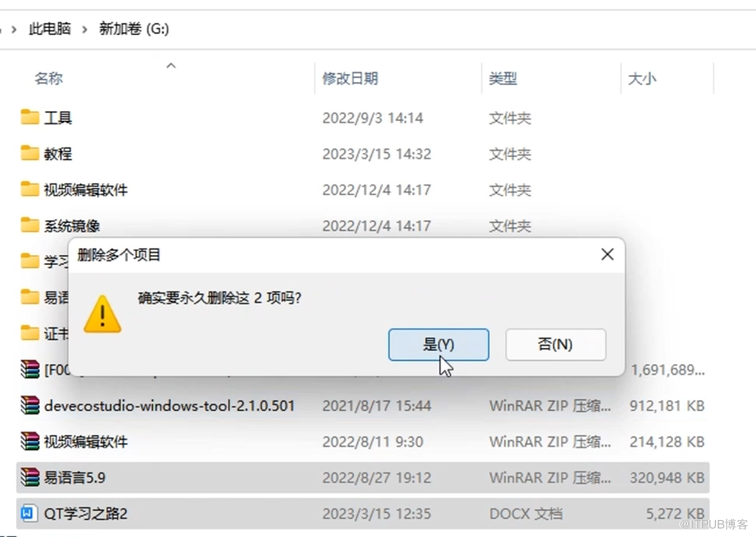Select the devecostudio-windows-tool-2.1.0.501 file name
This screenshot has width=756, height=537.
click(169, 406)
